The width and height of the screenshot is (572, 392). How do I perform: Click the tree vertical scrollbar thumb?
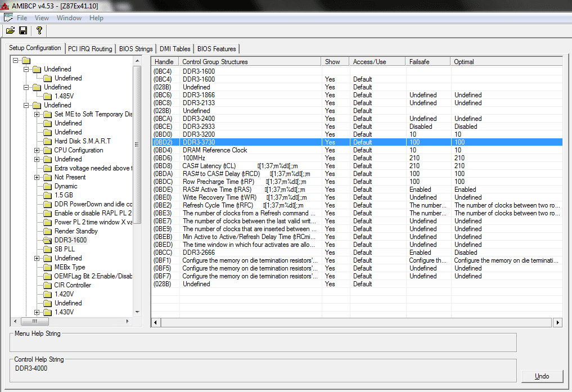137,145
